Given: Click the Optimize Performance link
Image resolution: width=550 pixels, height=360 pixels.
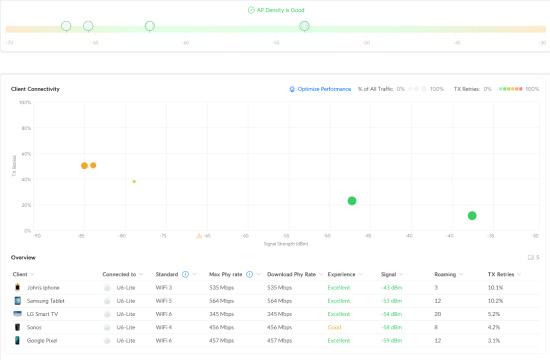Looking at the screenshot, I should 324,89.
